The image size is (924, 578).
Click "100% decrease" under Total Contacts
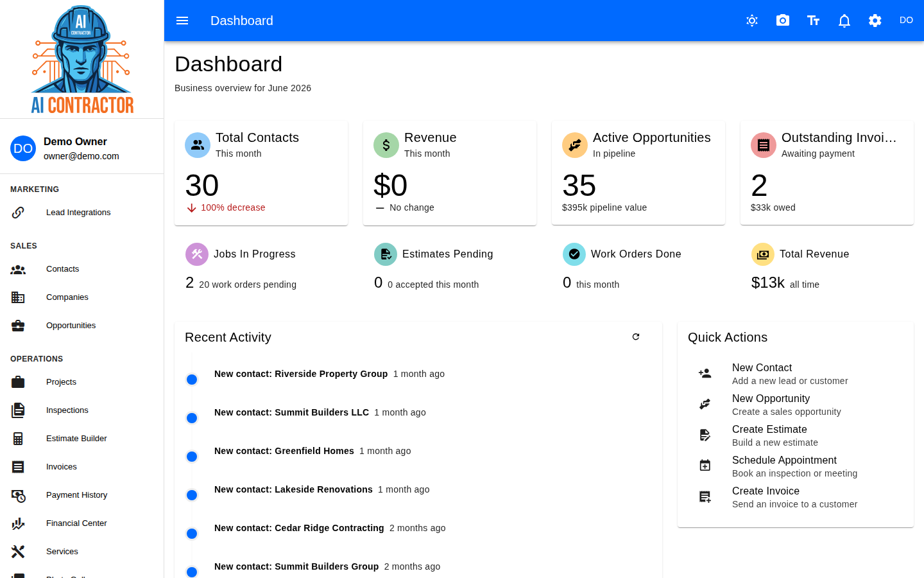pos(233,207)
